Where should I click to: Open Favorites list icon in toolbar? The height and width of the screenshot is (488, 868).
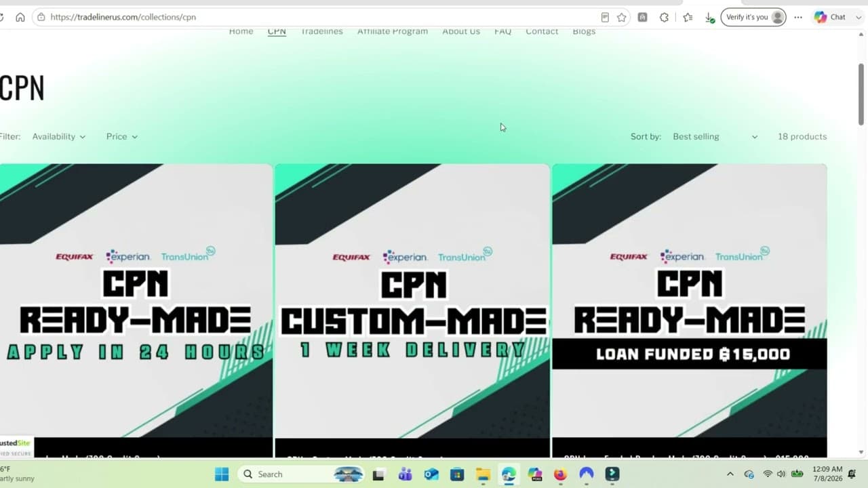coord(688,17)
